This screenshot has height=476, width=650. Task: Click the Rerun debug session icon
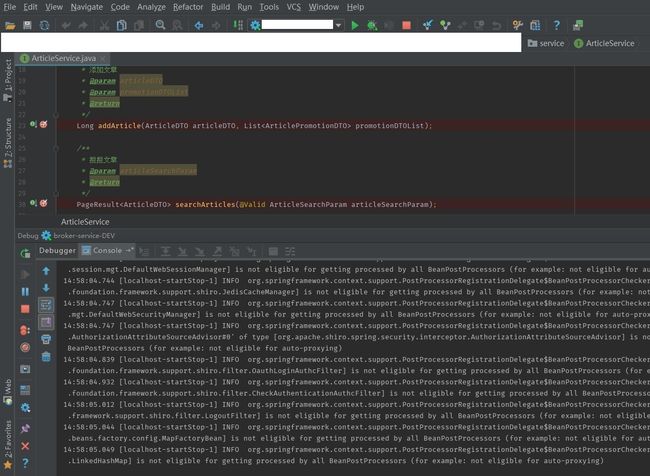(x=25, y=253)
